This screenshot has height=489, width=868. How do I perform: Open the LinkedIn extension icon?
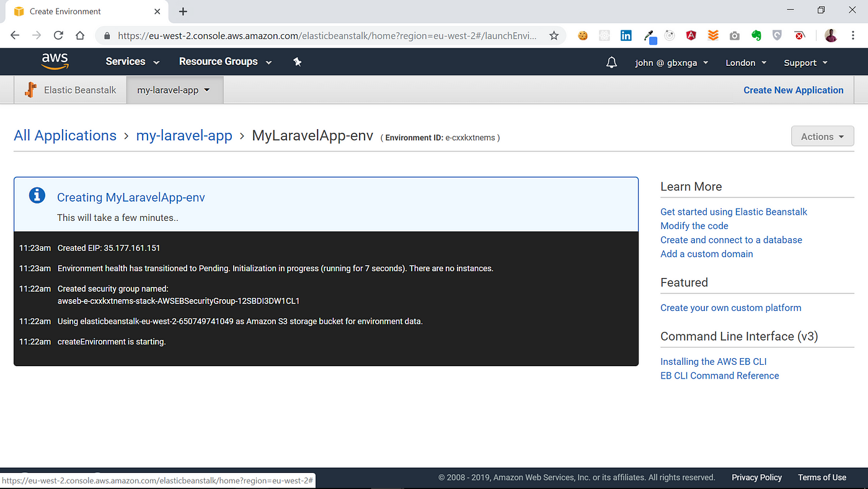[x=626, y=36]
